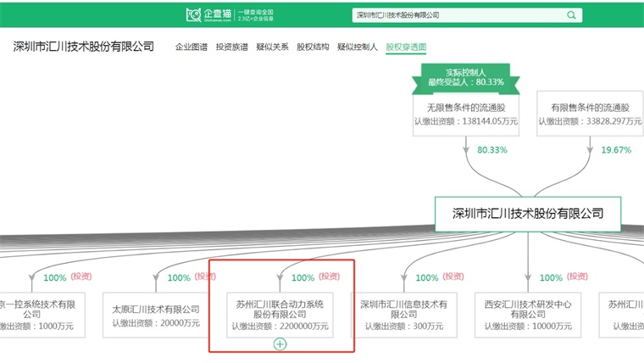The image size is (644, 363).
Task: Click the 19.67% shareholding label
Action: [x=616, y=150]
